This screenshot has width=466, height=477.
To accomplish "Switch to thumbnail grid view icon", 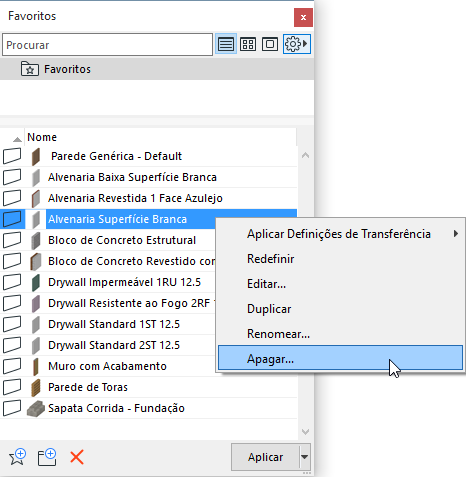I will point(248,44).
